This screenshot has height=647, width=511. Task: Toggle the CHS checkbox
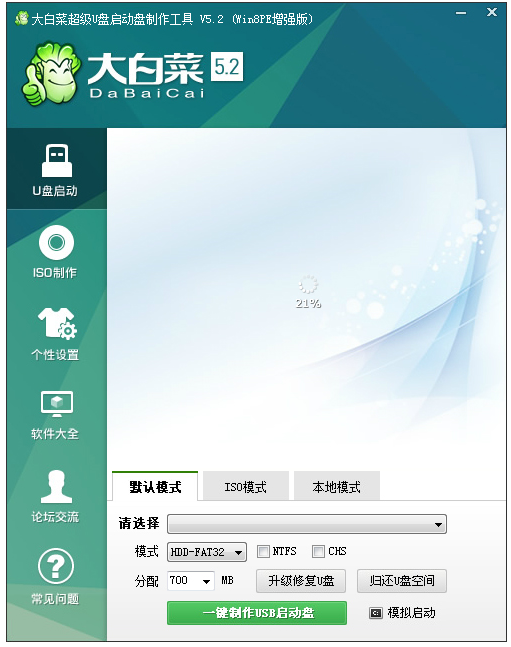tap(318, 552)
